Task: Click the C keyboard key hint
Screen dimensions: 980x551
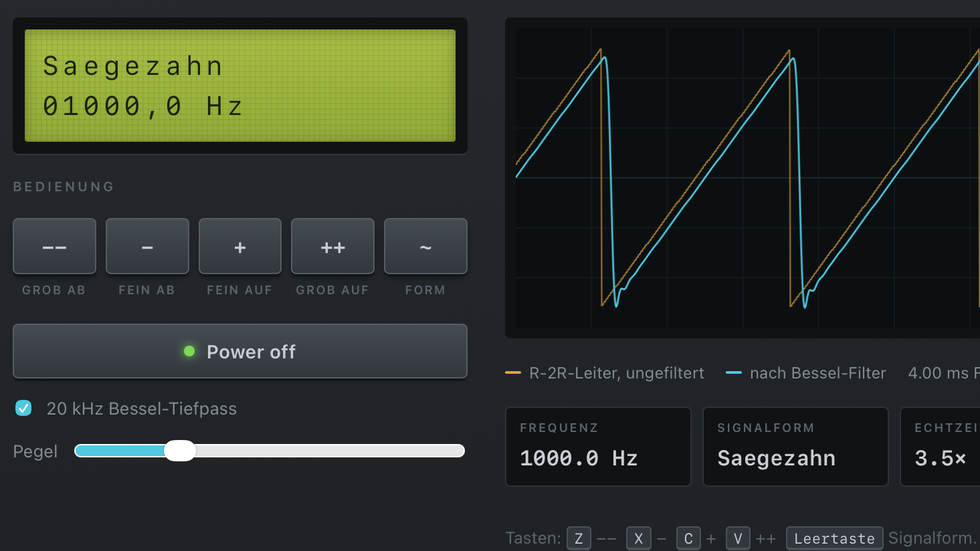Action: point(688,538)
